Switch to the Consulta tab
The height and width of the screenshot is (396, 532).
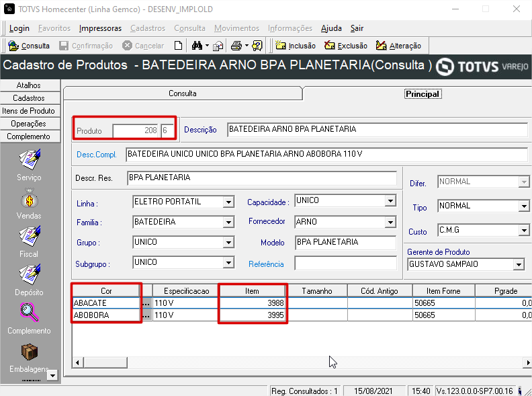pyautogui.click(x=183, y=93)
